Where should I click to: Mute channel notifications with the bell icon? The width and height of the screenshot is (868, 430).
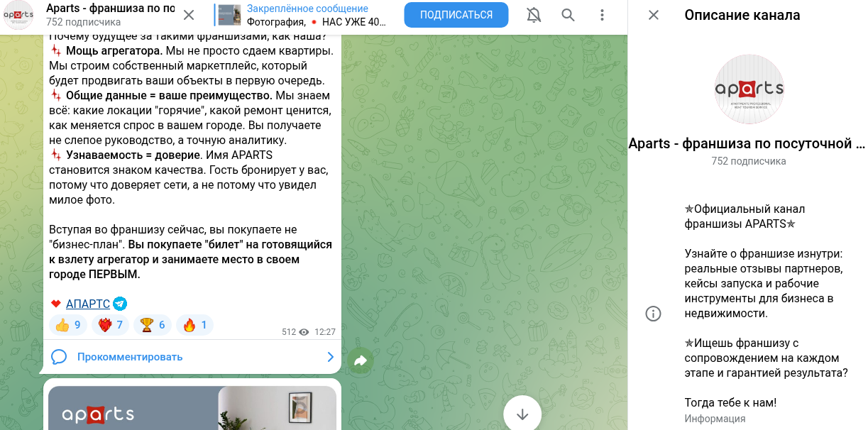(x=534, y=15)
